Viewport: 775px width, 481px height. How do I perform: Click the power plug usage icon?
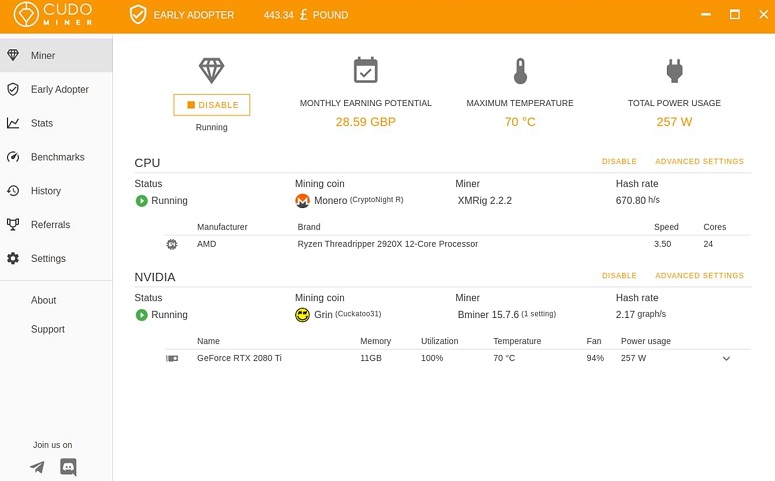pos(674,71)
